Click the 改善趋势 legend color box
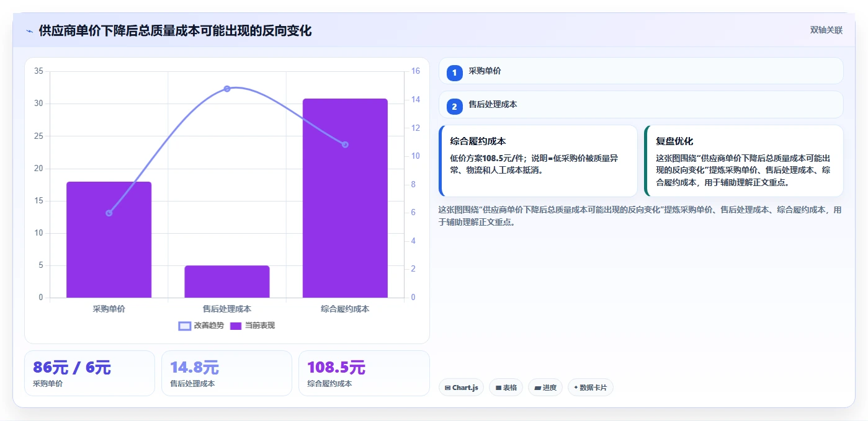868x421 pixels. [x=184, y=326]
